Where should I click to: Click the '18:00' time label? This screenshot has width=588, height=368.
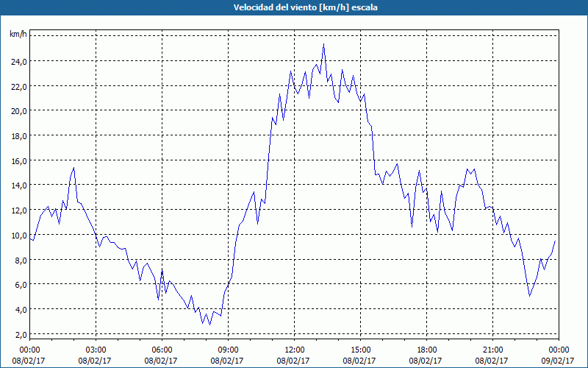pyautogui.click(x=427, y=350)
